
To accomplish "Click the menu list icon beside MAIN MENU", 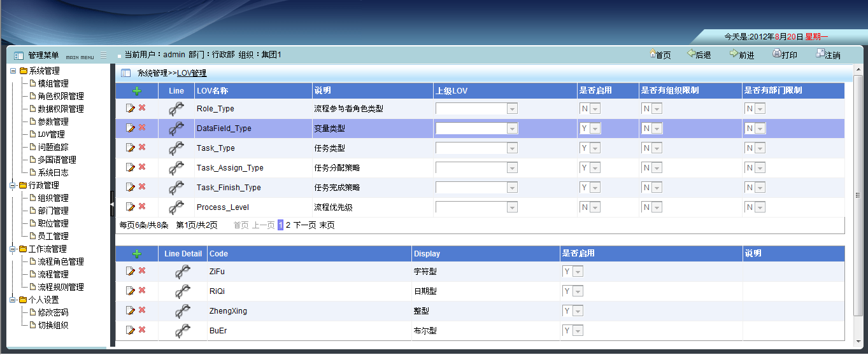I will [x=104, y=55].
